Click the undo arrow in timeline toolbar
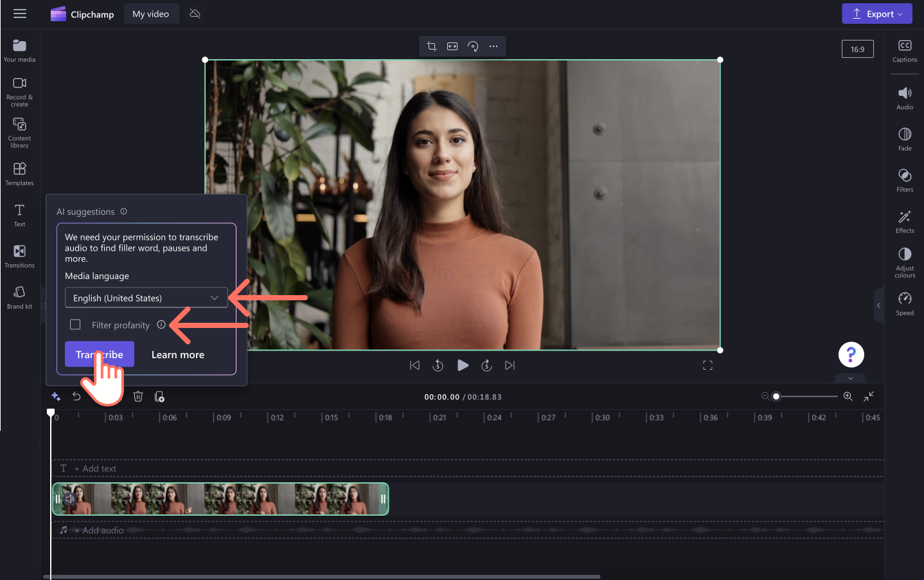Screen dimensions: 924x580 (x=76, y=396)
